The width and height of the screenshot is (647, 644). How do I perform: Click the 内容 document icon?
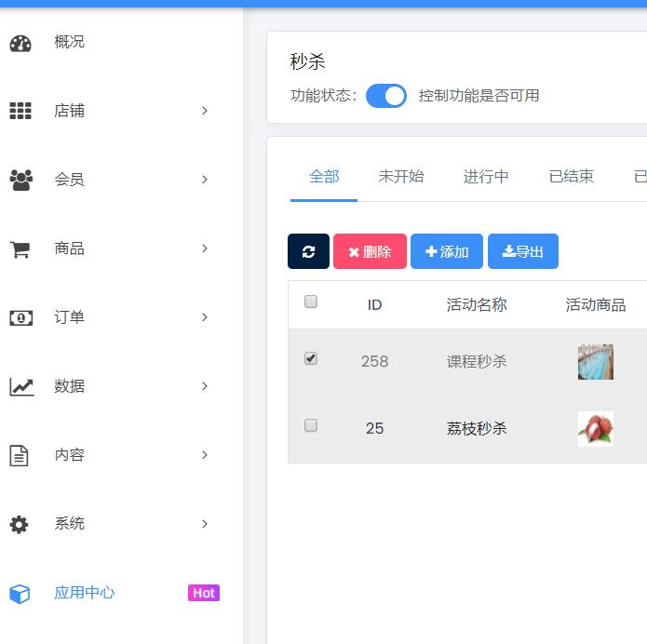pos(19,455)
